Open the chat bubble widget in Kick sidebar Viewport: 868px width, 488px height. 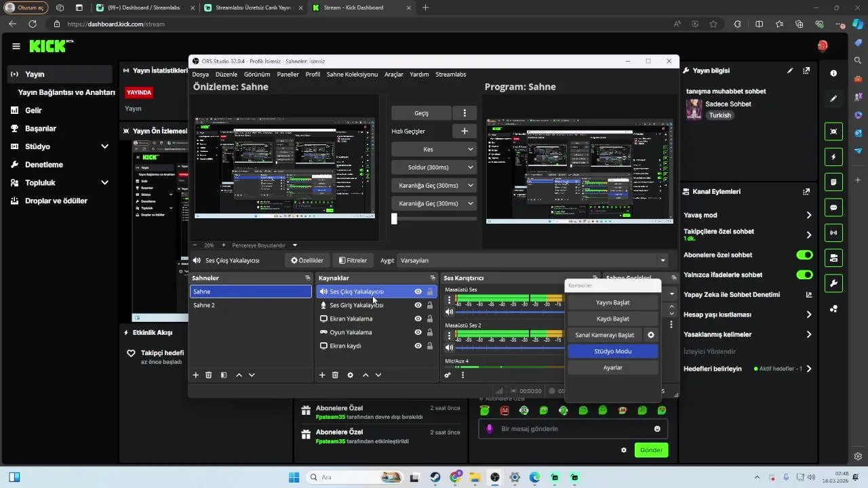[x=833, y=207]
